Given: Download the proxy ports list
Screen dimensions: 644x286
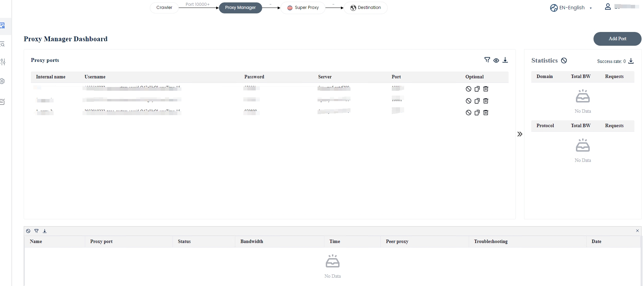Looking at the screenshot, I should 505,60.
